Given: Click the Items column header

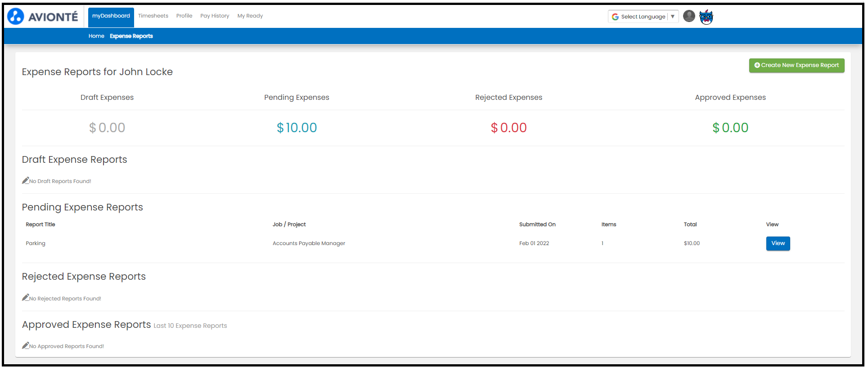Looking at the screenshot, I should coord(609,224).
